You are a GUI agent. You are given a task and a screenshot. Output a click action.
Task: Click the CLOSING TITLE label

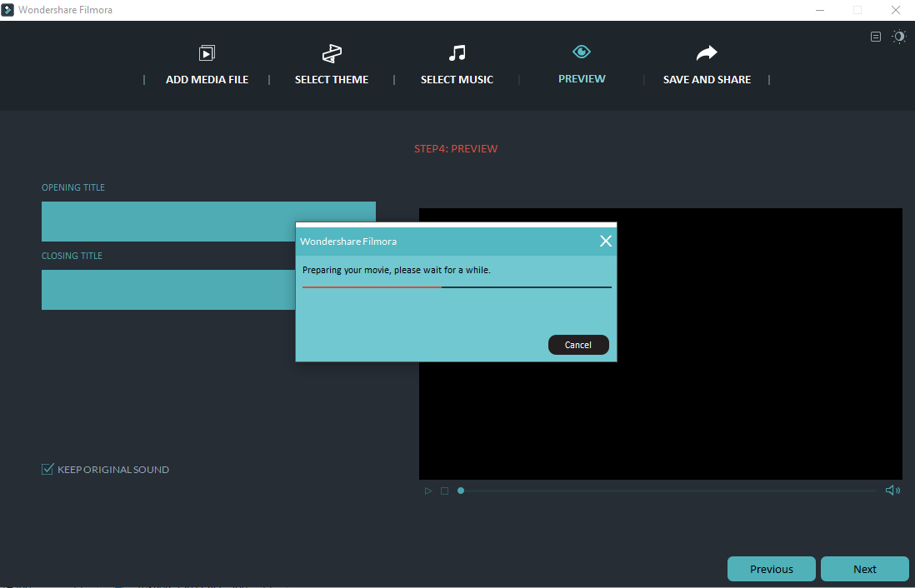coord(72,256)
